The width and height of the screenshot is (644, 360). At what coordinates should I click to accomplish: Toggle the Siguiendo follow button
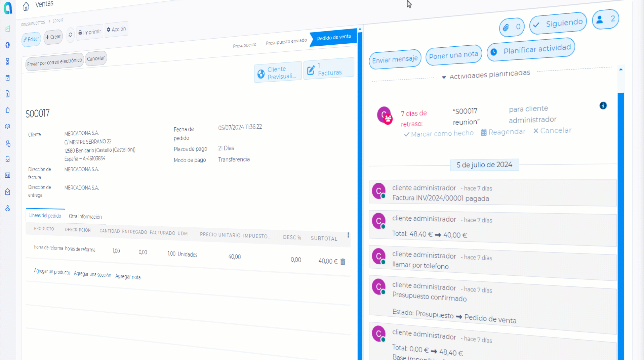558,24
